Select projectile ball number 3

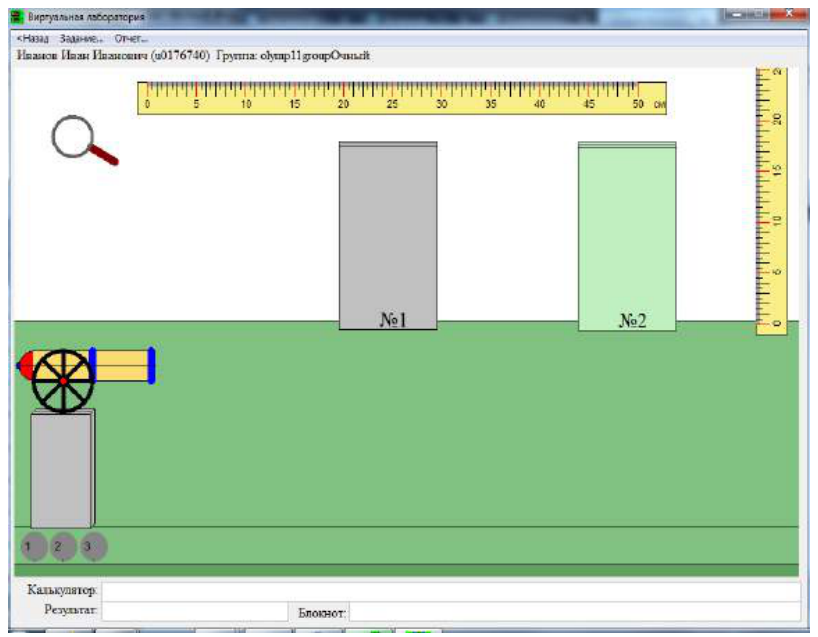pos(93,547)
